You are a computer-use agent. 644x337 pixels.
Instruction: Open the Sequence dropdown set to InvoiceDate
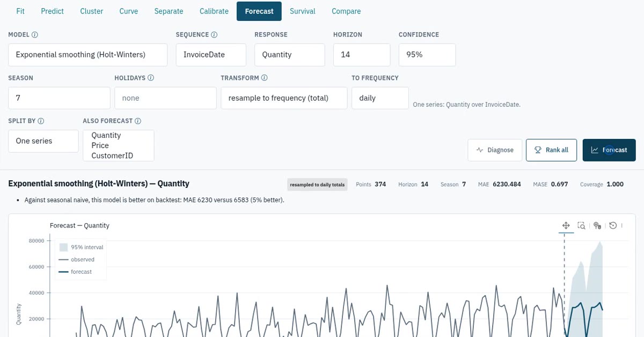coord(211,55)
